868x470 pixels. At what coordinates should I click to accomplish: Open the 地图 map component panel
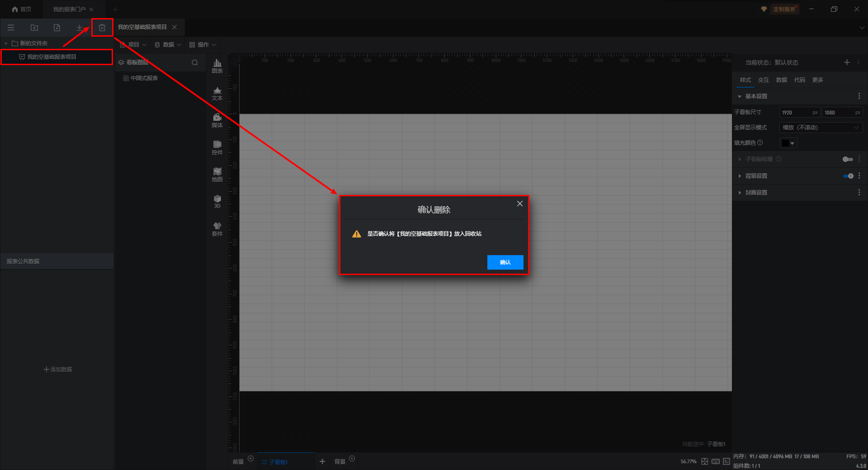(x=217, y=175)
